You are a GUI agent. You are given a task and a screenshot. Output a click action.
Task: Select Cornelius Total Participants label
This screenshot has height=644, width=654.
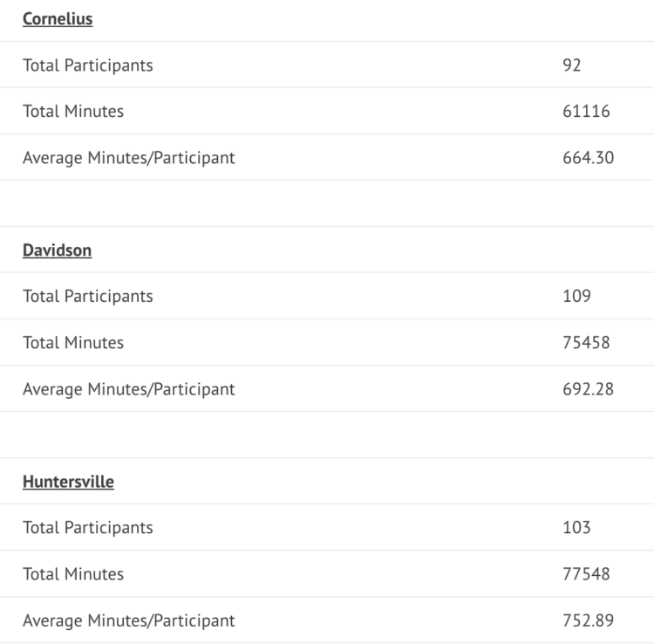click(x=88, y=65)
